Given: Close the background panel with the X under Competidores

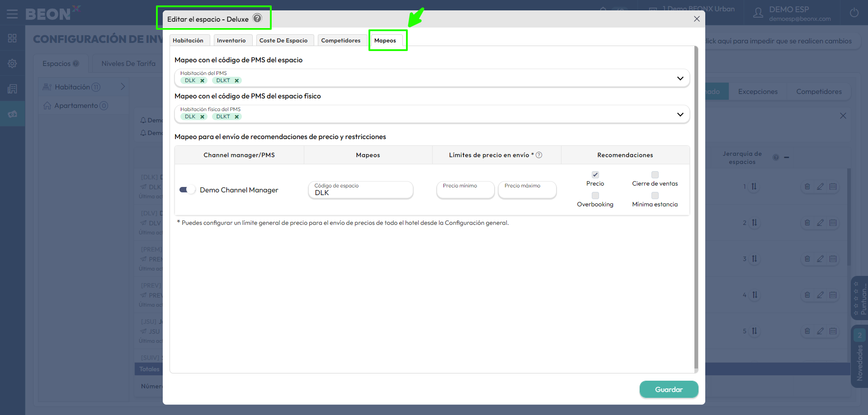Looking at the screenshot, I should (x=843, y=116).
